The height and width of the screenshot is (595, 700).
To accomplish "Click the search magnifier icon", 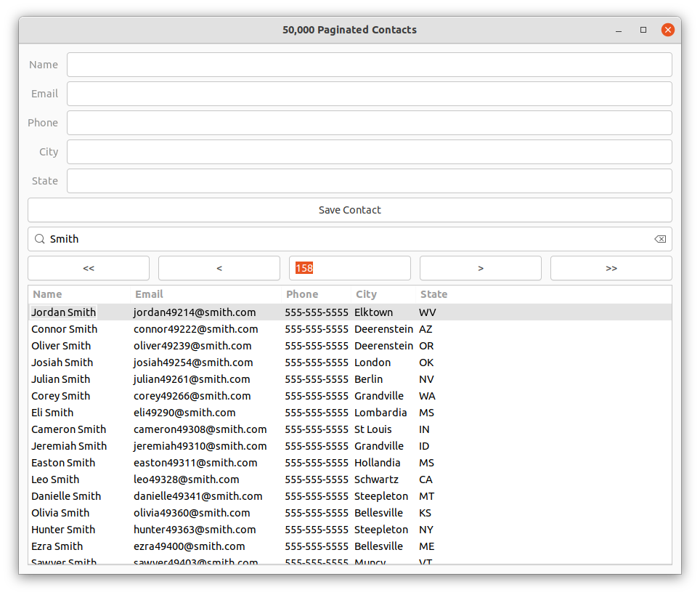I will click(40, 239).
